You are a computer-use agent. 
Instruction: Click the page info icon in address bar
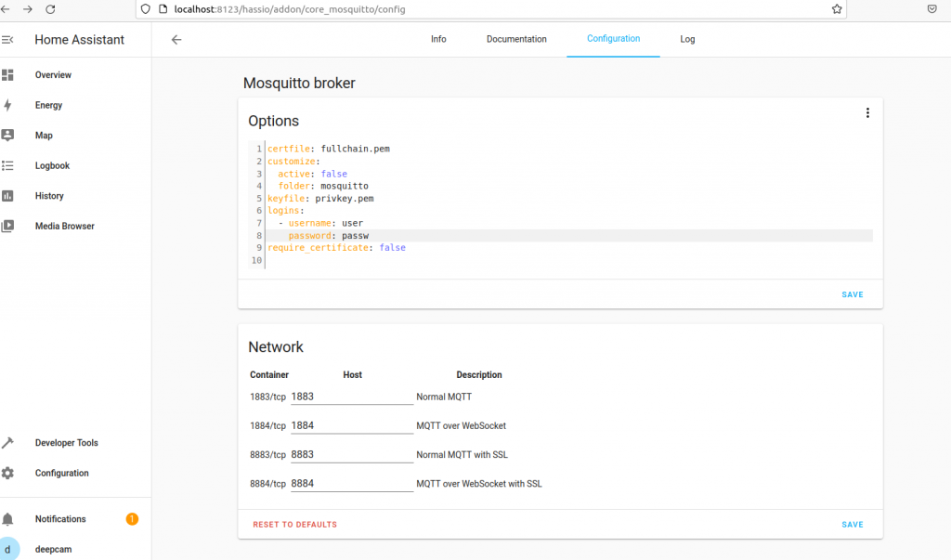click(x=163, y=9)
